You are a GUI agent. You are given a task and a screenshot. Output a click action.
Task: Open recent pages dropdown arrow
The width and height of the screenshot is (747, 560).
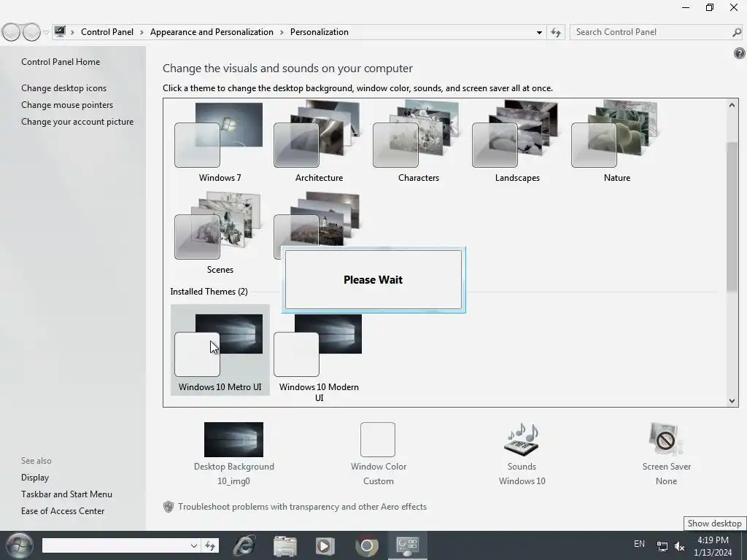tap(46, 32)
